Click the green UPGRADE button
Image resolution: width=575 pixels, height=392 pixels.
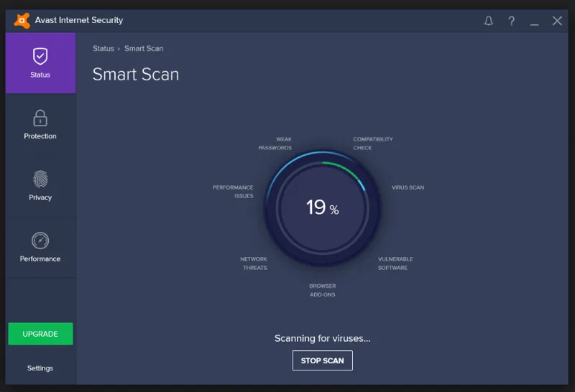[x=40, y=334]
